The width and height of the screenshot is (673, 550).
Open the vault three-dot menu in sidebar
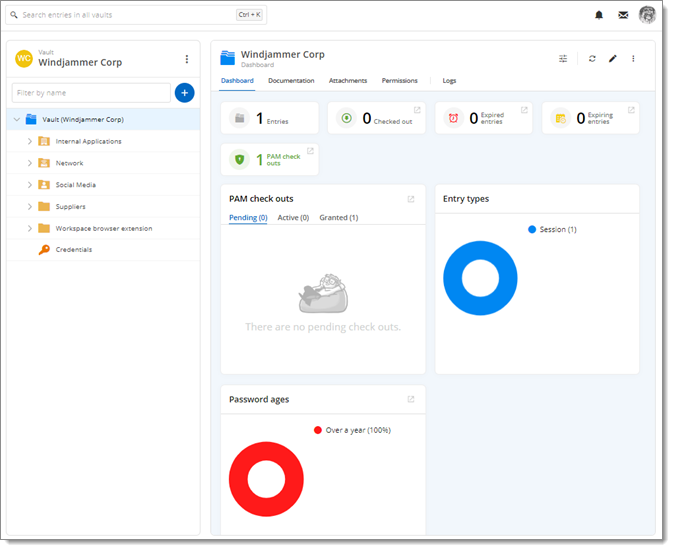tap(186, 59)
